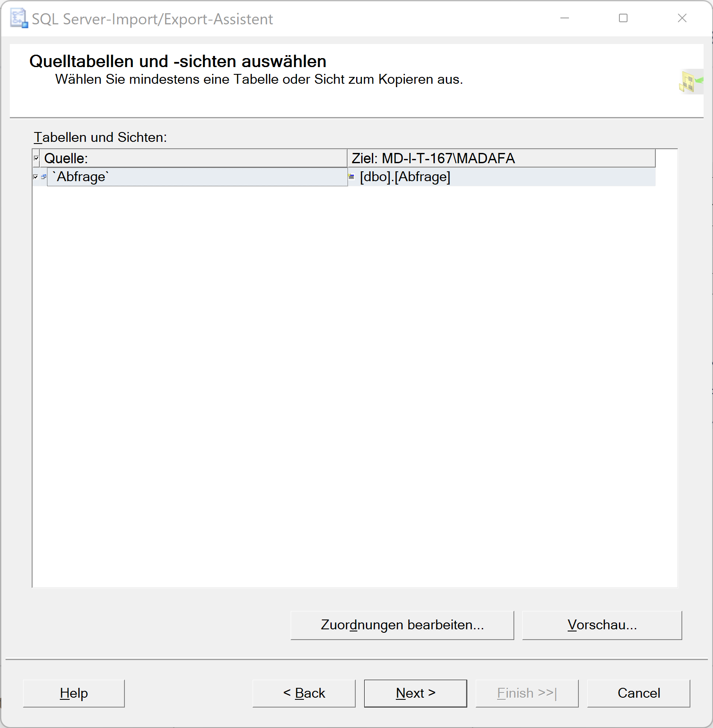
Task: Toggle the select-all checkbox next to Quelle
Action: pyautogui.click(x=36, y=158)
